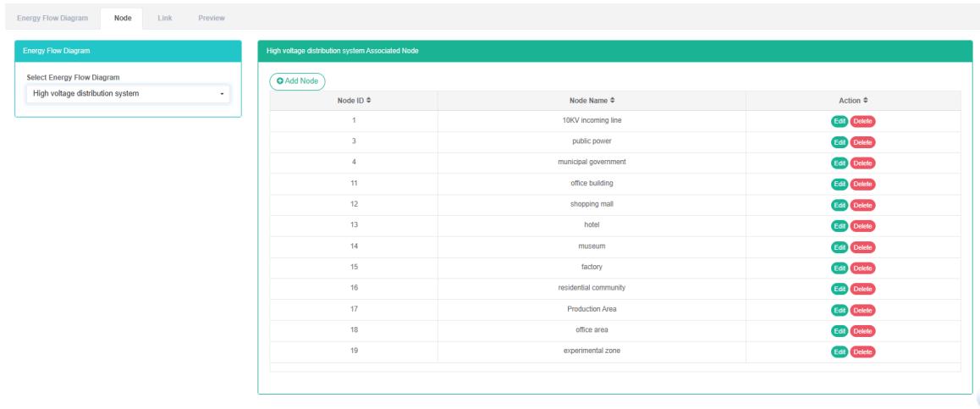Image resolution: width=980 pixels, height=409 pixels.
Task: Edit the office area node
Action: [840, 331]
